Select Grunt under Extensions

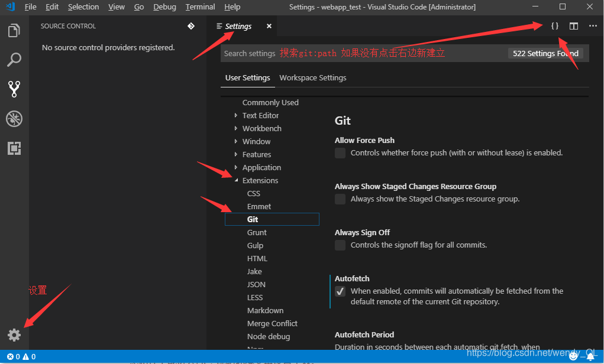(257, 232)
